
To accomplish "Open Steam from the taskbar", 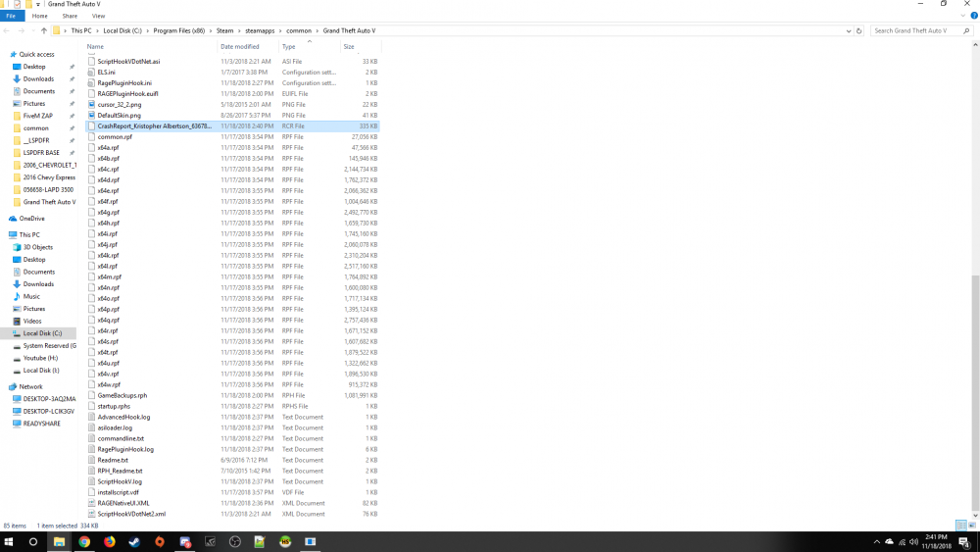I will (134, 542).
